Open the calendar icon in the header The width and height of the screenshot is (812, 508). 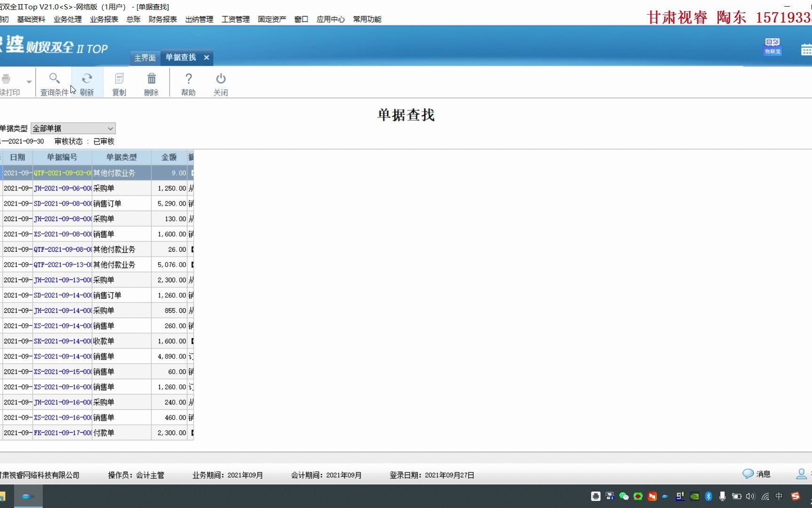[806, 49]
